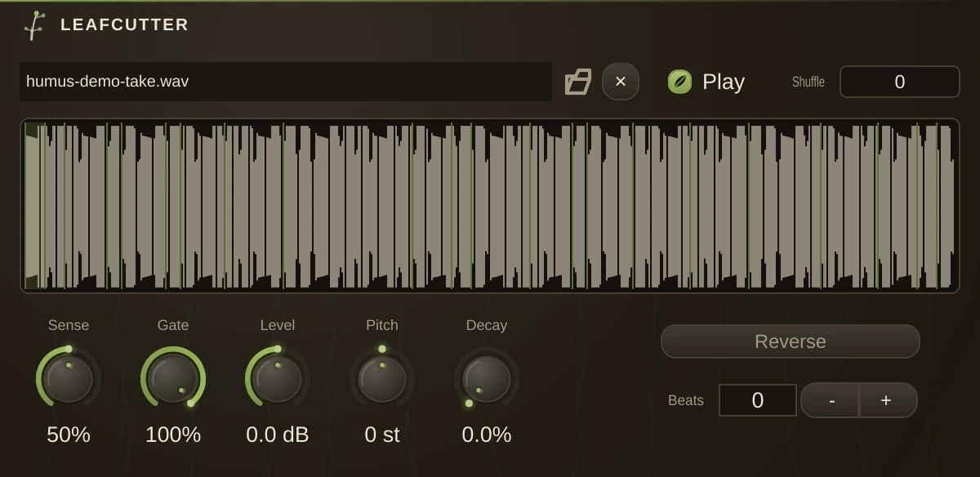The width and height of the screenshot is (980, 477).
Task: Click the 0 st Pitch readout
Action: pos(382,435)
